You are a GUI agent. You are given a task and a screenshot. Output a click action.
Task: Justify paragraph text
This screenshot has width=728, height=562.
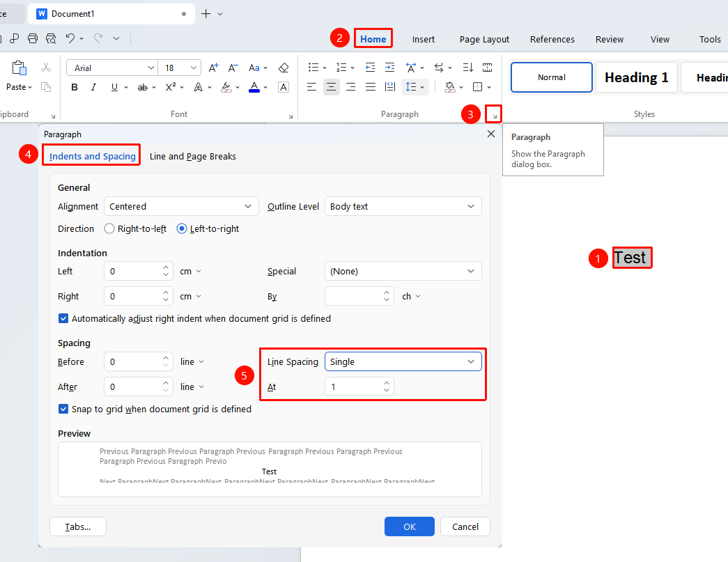coord(371,87)
